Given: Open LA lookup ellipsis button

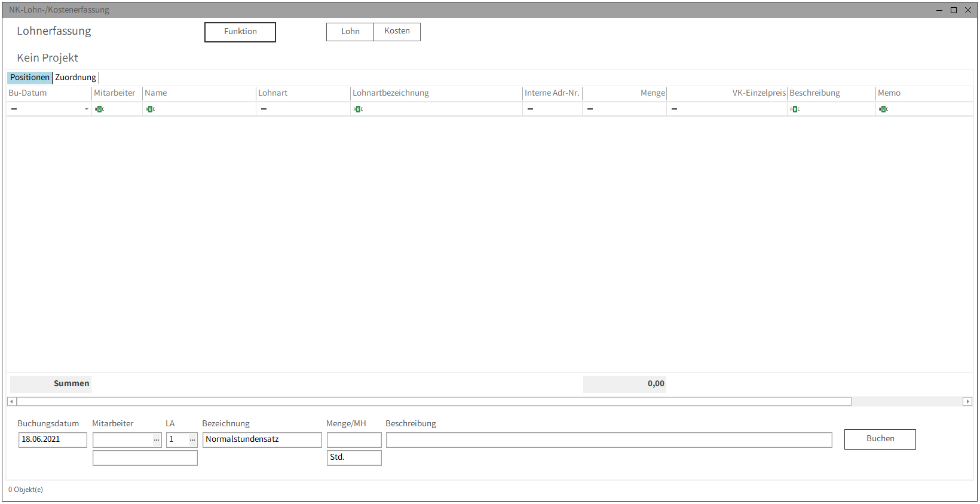Looking at the screenshot, I should (x=192, y=440).
